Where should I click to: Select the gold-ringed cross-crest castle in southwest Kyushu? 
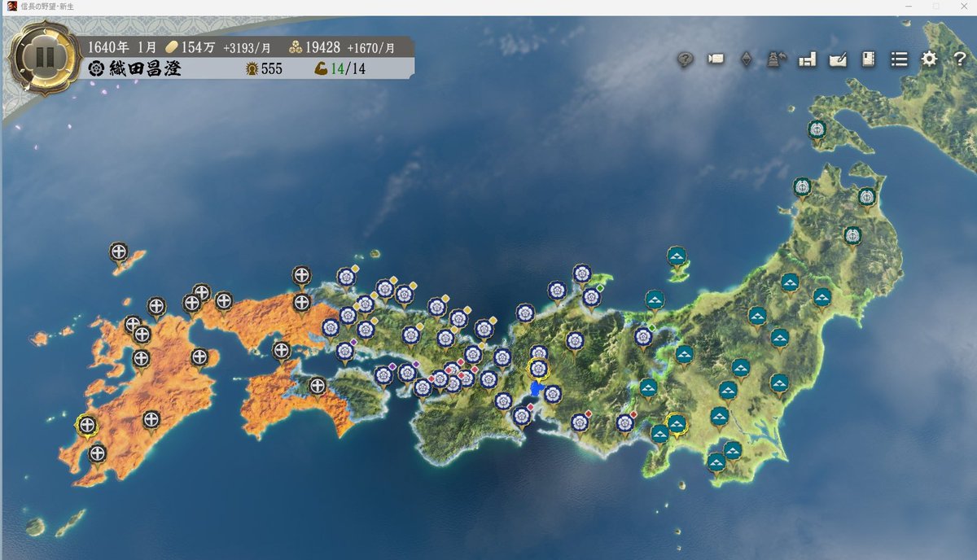86,424
